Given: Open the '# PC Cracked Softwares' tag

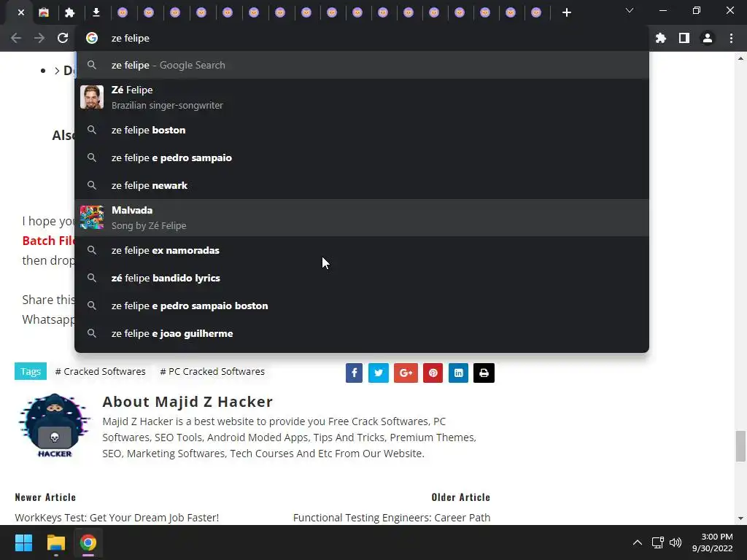Looking at the screenshot, I should pos(212,371).
